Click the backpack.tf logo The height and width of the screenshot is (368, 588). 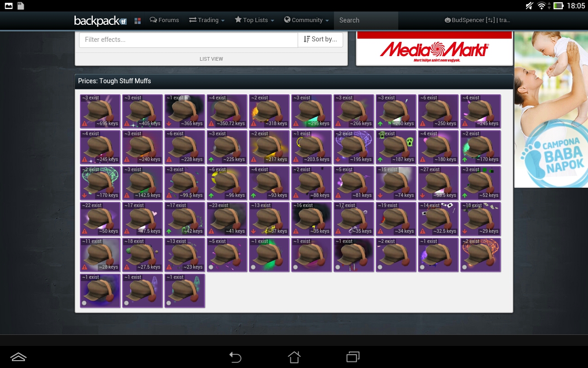(x=100, y=21)
